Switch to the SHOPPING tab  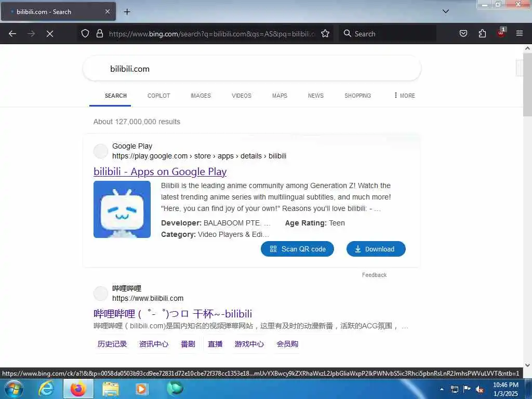(357, 96)
